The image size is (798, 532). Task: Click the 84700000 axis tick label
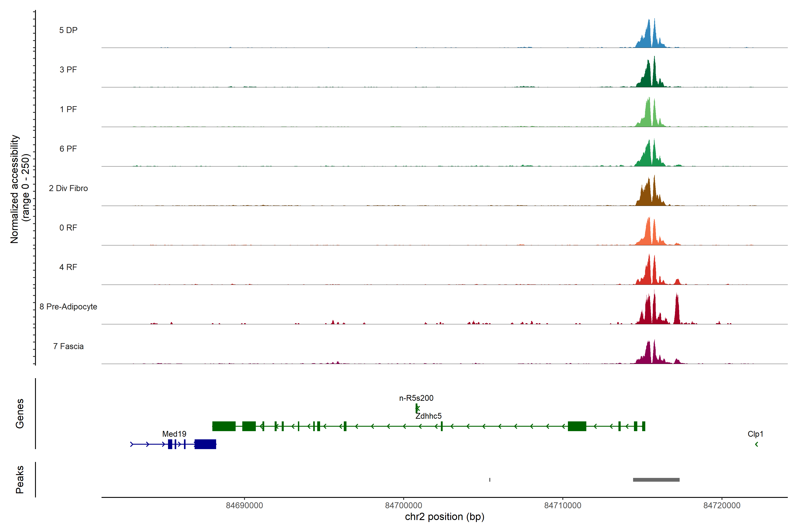tap(403, 505)
